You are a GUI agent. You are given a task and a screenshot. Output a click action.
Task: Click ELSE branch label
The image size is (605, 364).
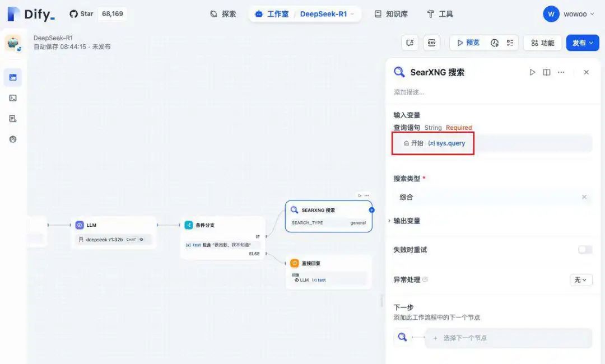coord(254,254)
